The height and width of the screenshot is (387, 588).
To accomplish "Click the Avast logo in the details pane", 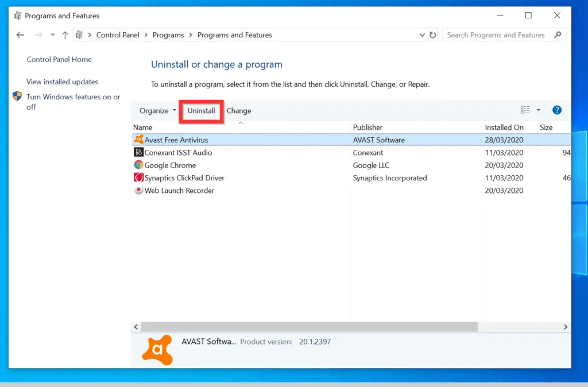I will 157,349.
